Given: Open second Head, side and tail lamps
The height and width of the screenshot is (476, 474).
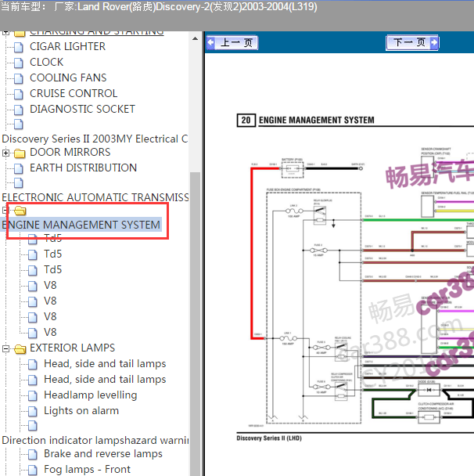Looking at the screenshot, I should (x=105, y=379).
